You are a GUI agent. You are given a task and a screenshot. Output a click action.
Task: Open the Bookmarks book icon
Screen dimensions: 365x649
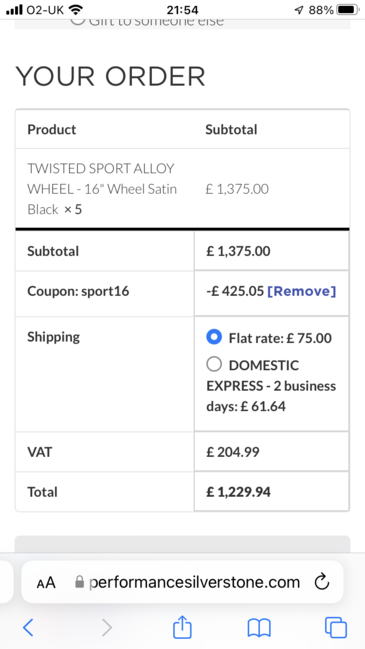click(259, 628)
